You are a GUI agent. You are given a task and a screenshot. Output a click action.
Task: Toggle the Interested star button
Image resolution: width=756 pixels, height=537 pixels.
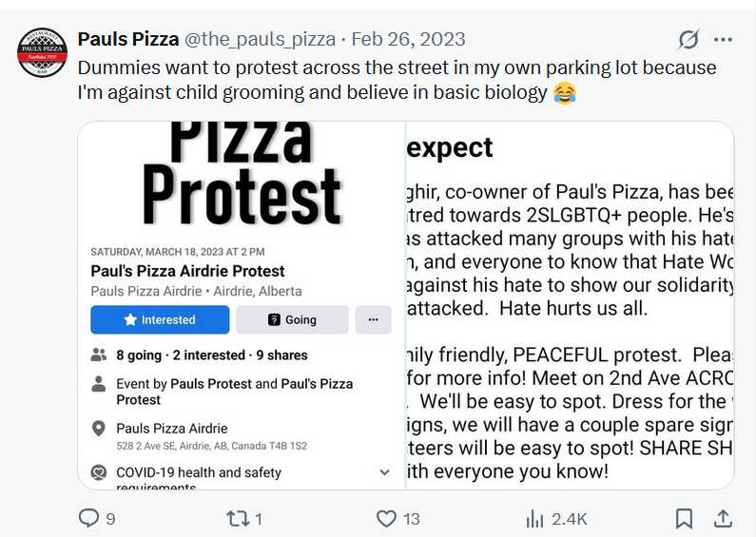pos(160,320)
